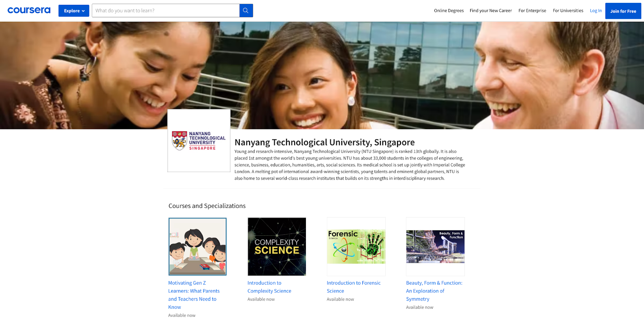Open the For Universities link
Image resolution: width=644 pixels, height=326 pixels.
568,11
